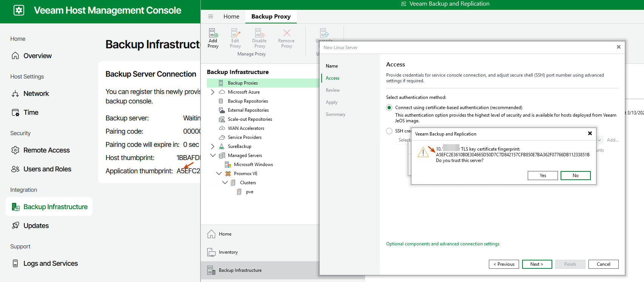The image size is (644, 282).
Task: Select Microsoft Windows tree node
Action: pos(253,165)
